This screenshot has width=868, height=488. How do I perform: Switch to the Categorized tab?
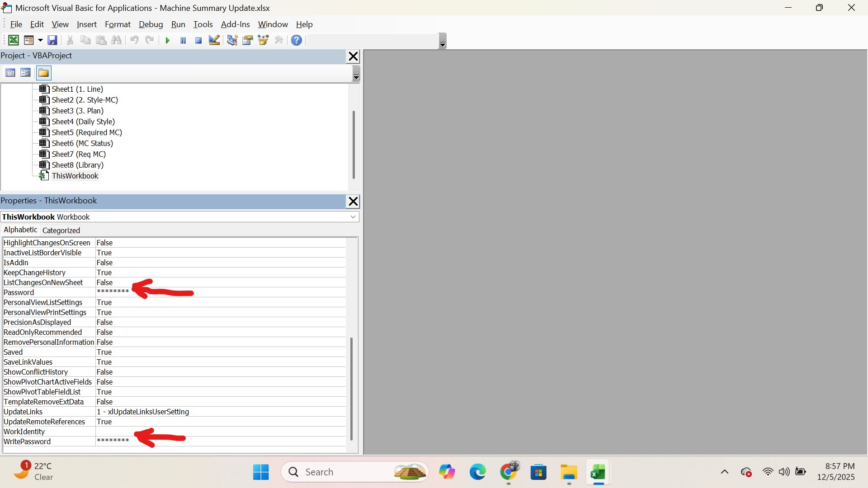click(x=61, y=230)
